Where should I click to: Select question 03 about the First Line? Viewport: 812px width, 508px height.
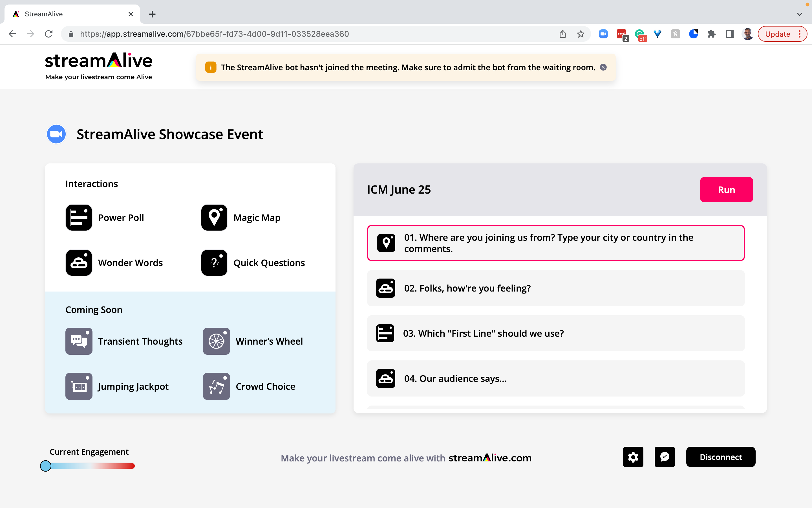556,333
